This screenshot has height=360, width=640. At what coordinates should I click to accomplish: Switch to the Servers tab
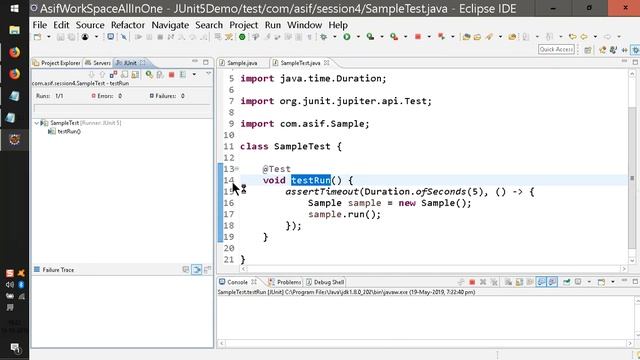click(x=98, y=63)
